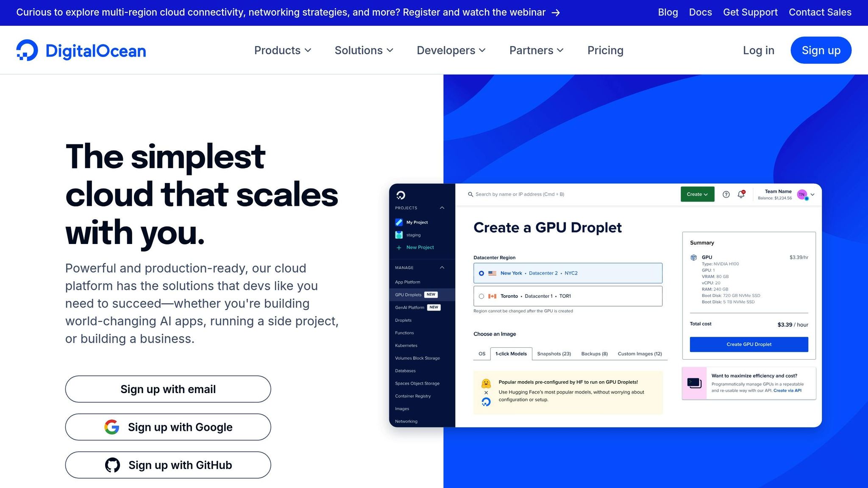The image size is (868, 488).
Task: Switch to the Snapshots (23) tab
Action: click(x=554, y=354)
